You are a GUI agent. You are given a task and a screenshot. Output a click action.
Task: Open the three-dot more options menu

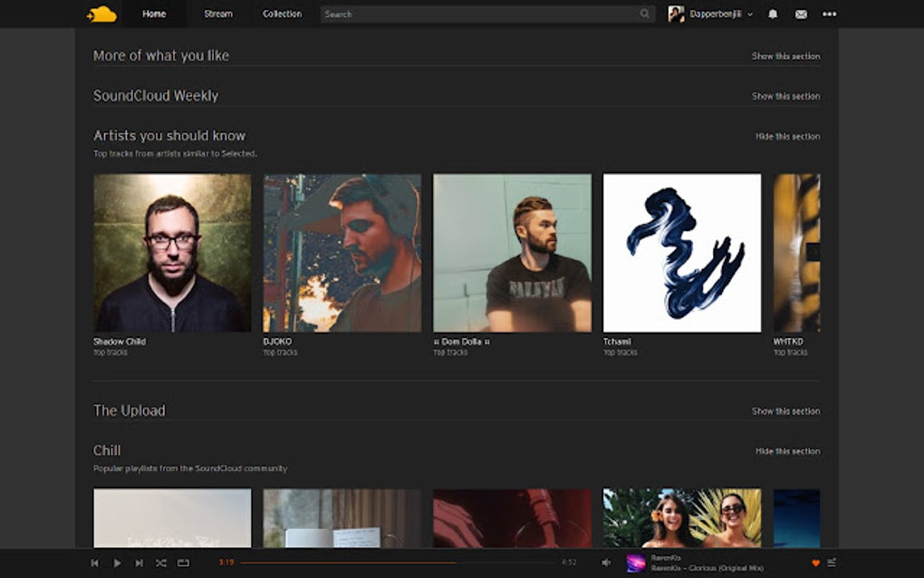point(828,14)
